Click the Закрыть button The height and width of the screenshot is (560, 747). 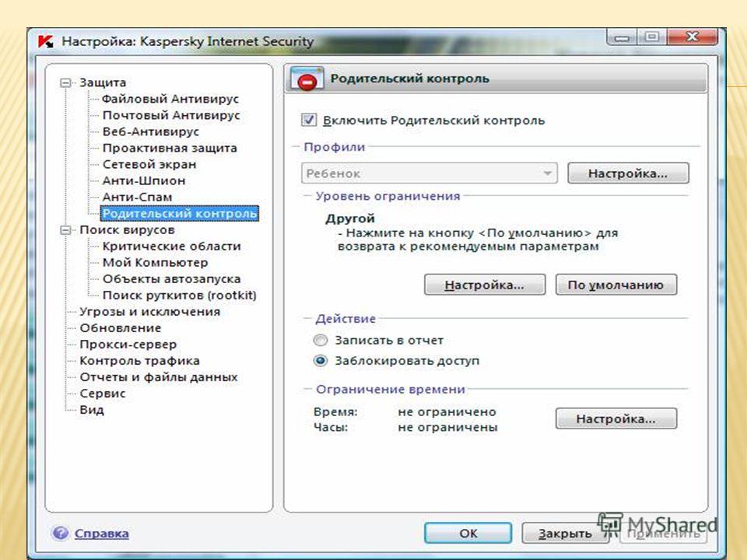[x=565, y=533]
